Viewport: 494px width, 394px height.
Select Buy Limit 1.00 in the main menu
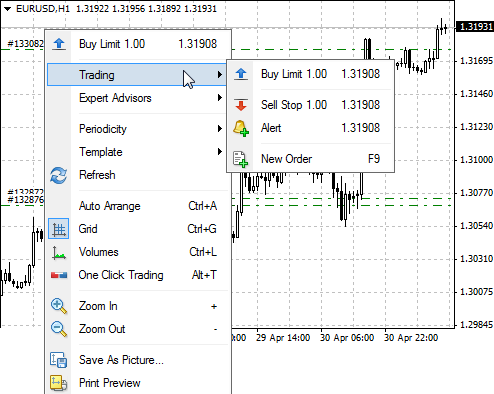point(138,44)
